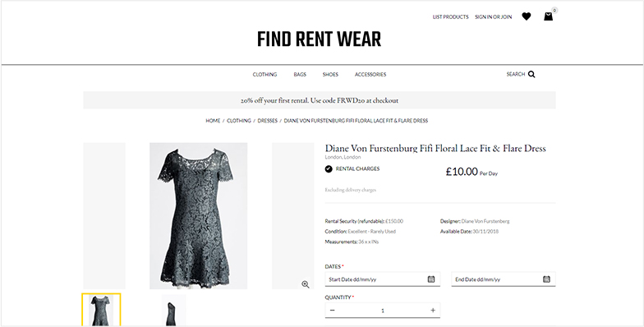Open the End Date calendar icon

[x=546, y=279]
